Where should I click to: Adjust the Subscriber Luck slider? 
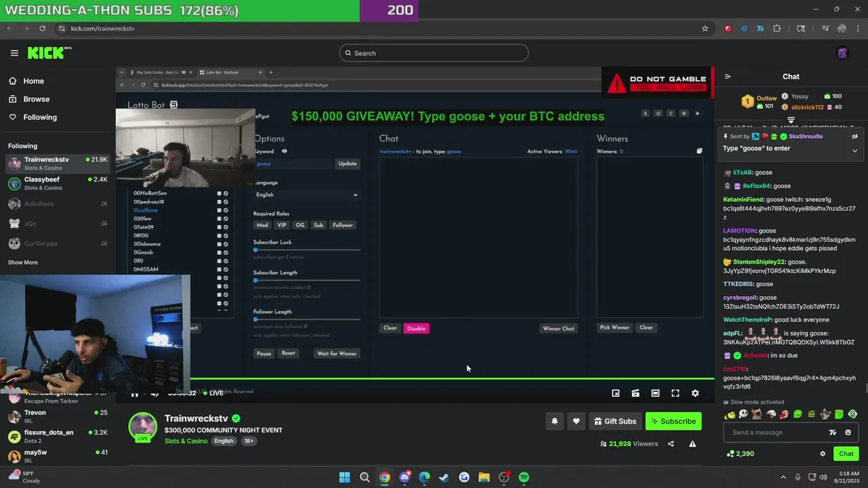307,250
